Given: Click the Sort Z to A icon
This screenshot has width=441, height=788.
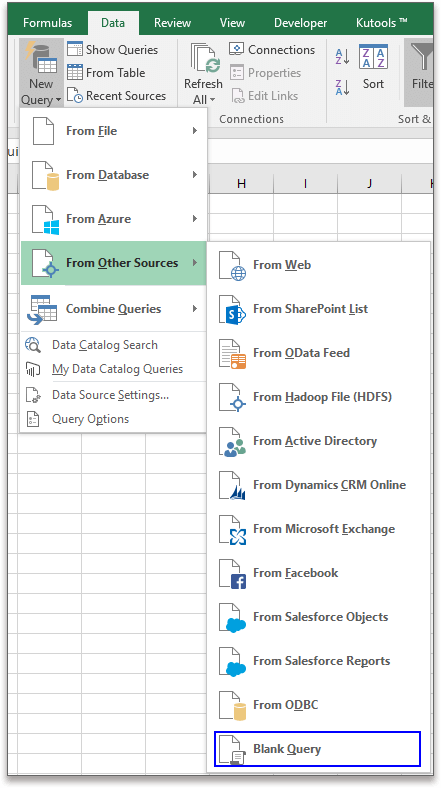Looking at the screenshot, I should tap(342, 87).
